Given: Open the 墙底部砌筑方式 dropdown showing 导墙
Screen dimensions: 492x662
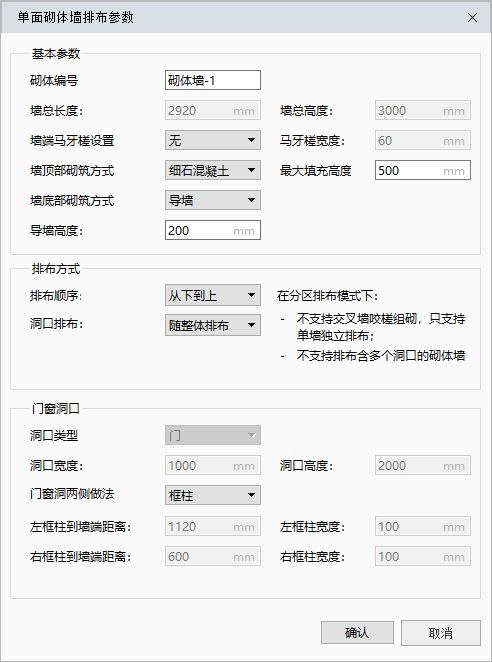Looking at the screenshot, I should (213, 200).
